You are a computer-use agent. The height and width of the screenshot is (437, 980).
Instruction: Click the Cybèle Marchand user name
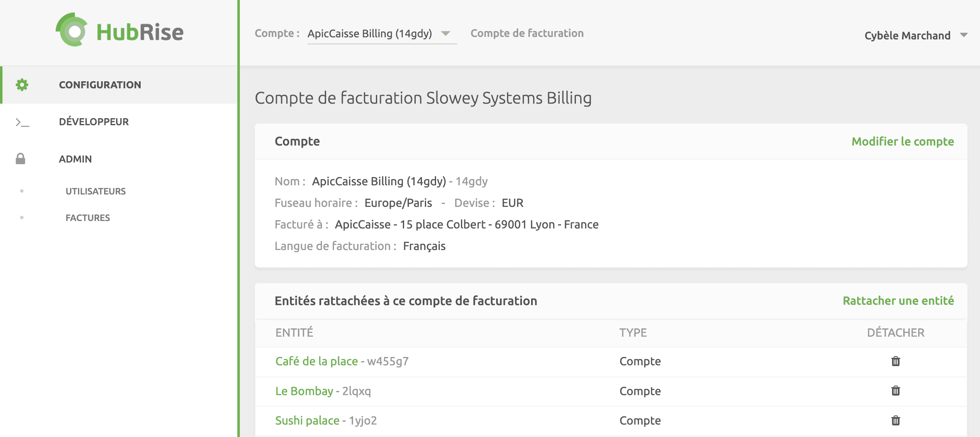[907, 36]
